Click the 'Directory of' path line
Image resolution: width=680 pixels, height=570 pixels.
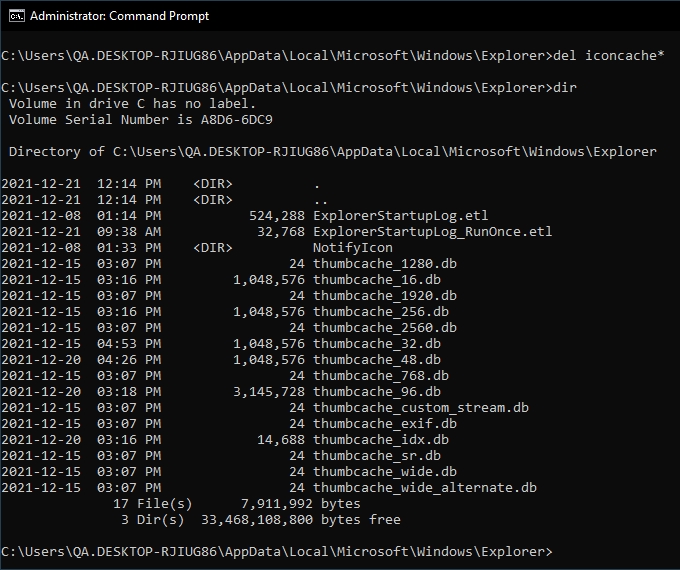(332, 151)
